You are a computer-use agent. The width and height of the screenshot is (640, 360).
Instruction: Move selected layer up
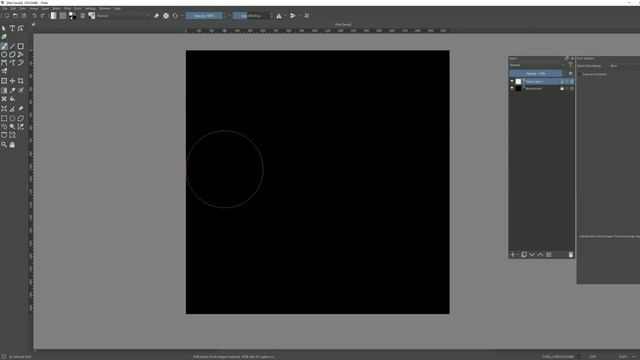pos(540,255)
